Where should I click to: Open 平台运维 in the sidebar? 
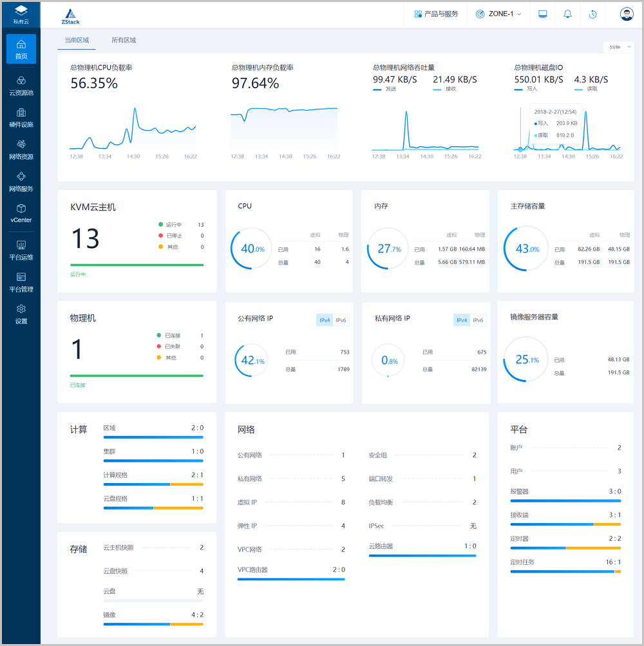coord(21,250)
